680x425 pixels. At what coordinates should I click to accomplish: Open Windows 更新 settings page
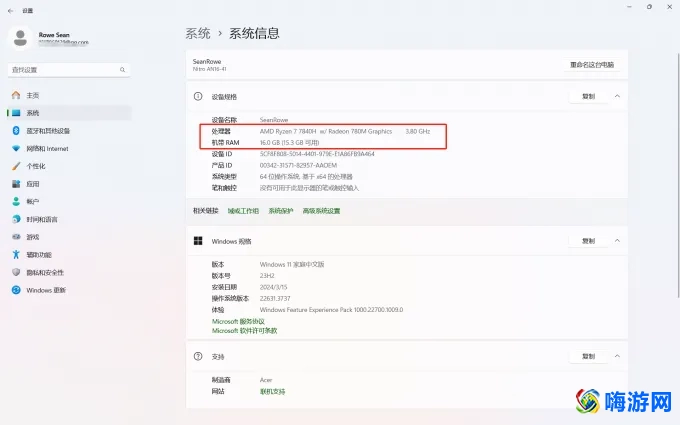(x=69, y=290)
